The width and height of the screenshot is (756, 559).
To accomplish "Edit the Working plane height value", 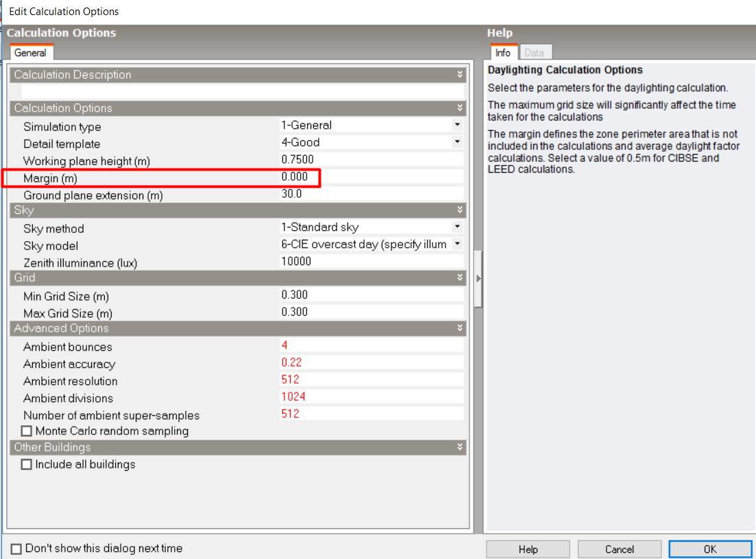I will 371,160.
